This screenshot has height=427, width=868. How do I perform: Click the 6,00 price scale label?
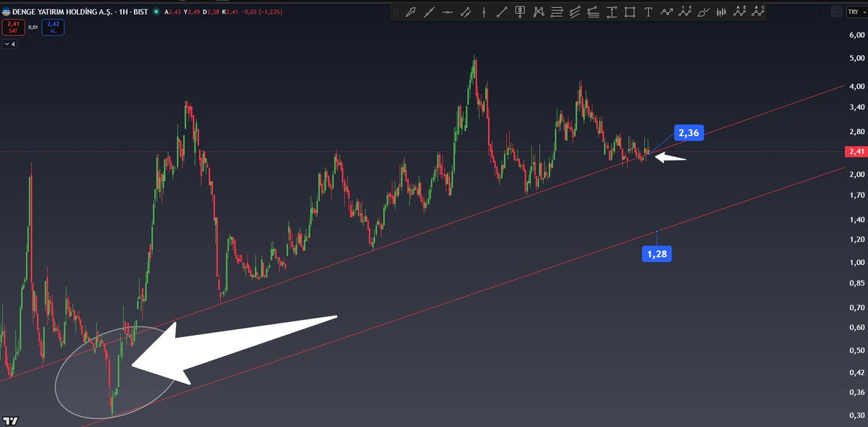pyautogui.click(x=857, y=34)
